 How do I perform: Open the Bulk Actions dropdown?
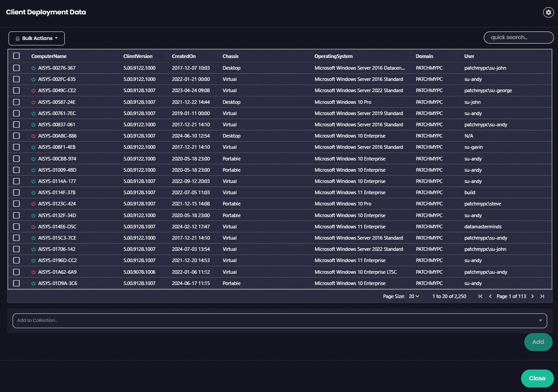point(36,38)
